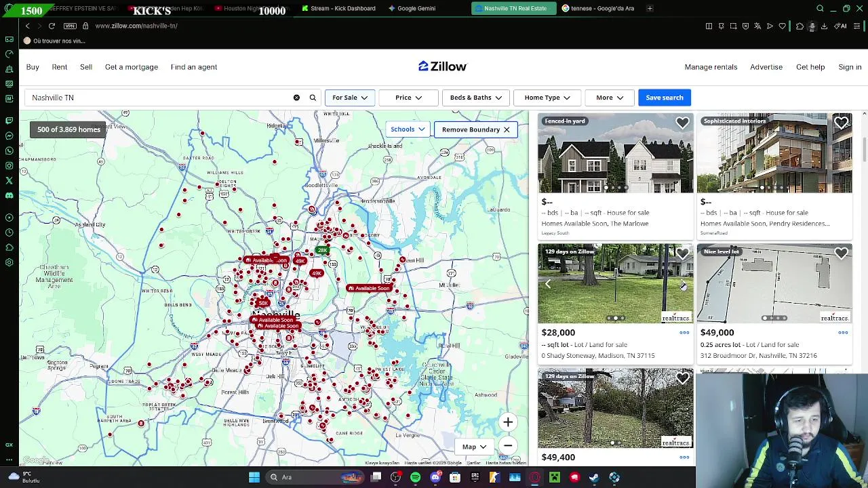Screen dimensions: 868x488
Task: Click the 28K price marker on map
Action: tap(323, 251)
